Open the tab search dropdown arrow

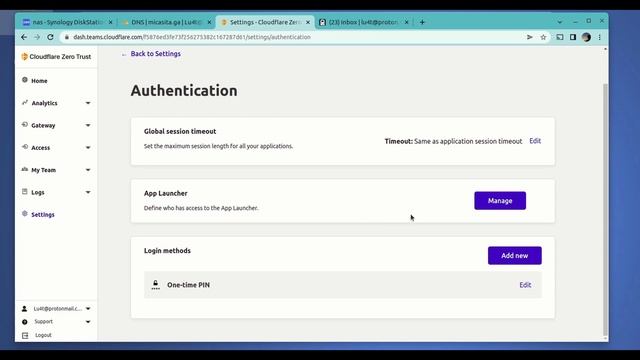(560, 22)
